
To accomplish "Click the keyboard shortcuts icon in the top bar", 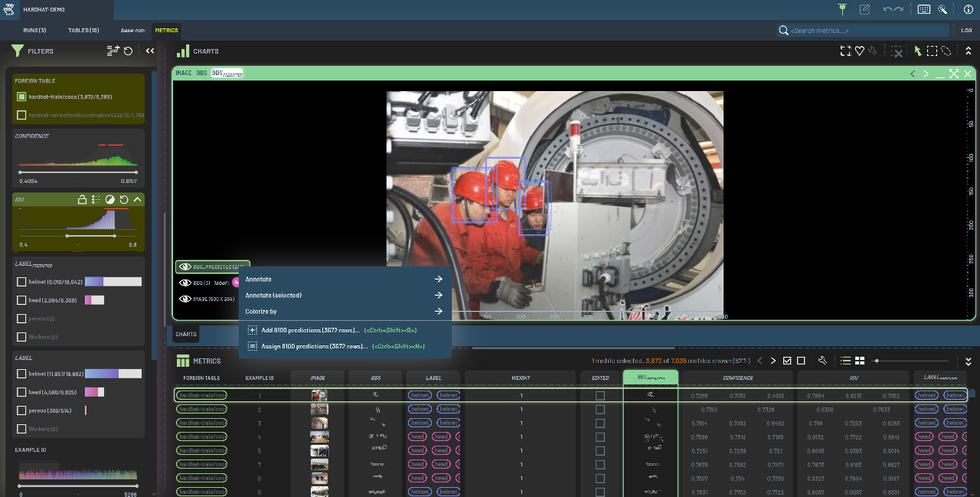I will (923, 10).
